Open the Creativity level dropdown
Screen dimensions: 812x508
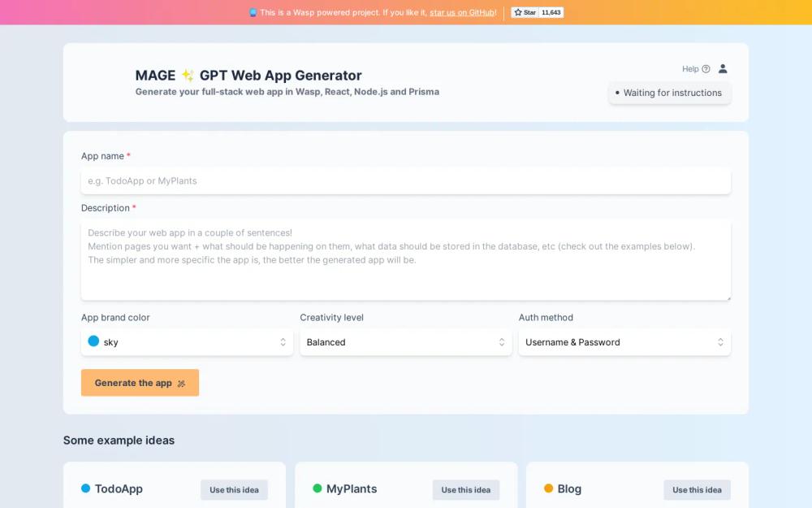point(405,342)
